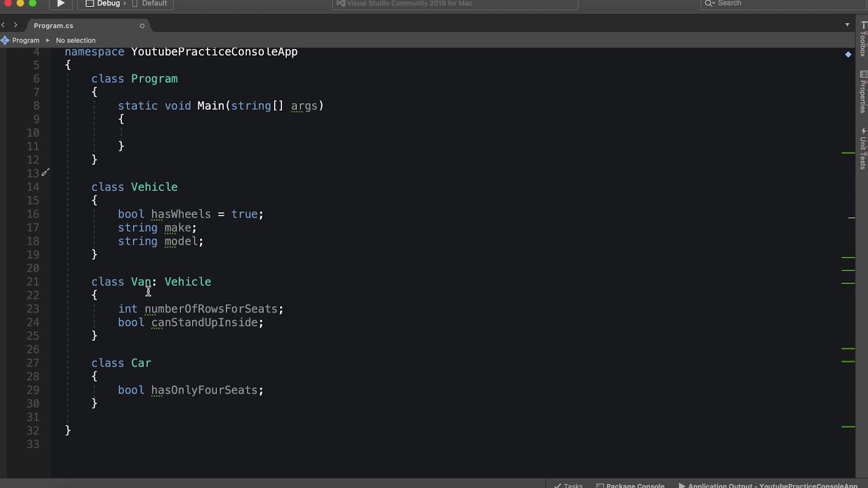
Task: Click the blue diamond marker in scrollbar
Action: point(848,54)
